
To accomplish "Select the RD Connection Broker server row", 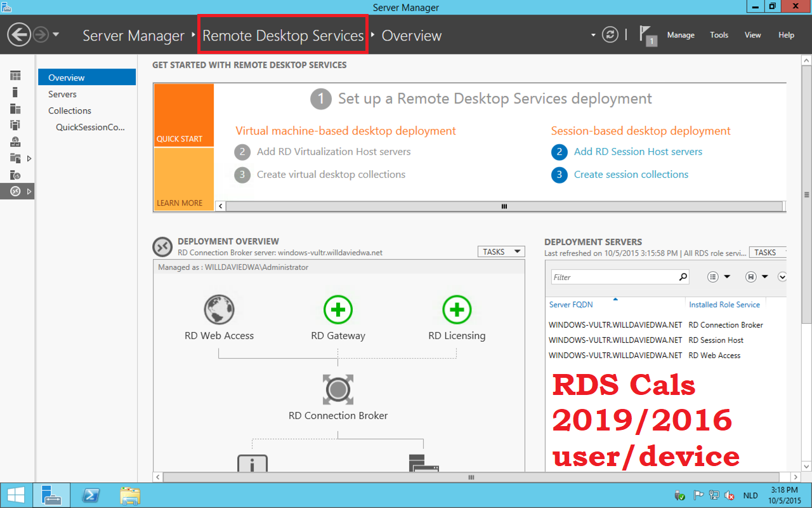I will (666, 325).
